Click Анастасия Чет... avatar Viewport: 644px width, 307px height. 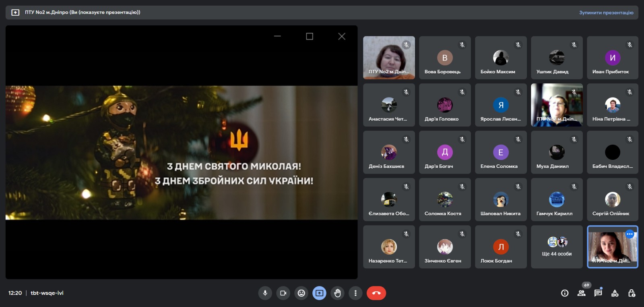(389, 105)
